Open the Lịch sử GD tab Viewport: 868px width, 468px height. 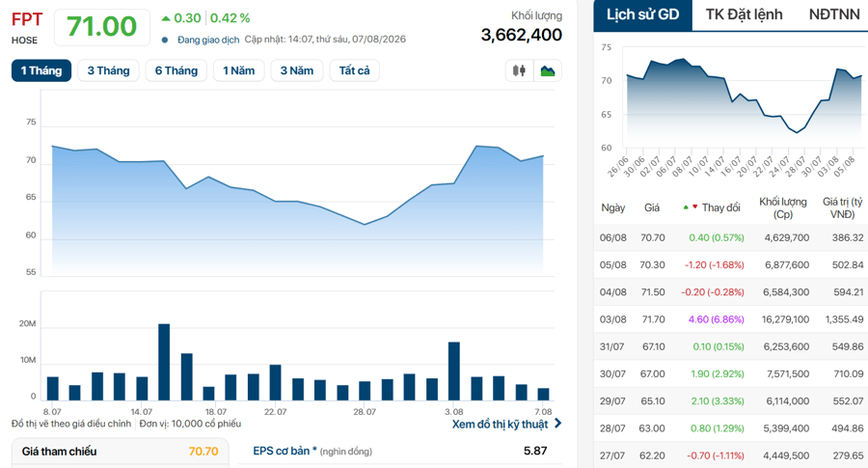click(x=642, y=14)
